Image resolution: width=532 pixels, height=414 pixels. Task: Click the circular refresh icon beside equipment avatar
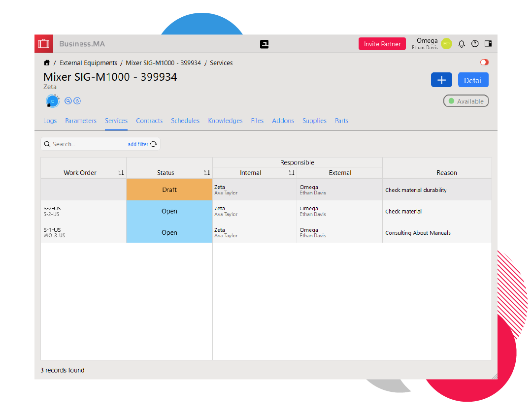pos(77,101)
